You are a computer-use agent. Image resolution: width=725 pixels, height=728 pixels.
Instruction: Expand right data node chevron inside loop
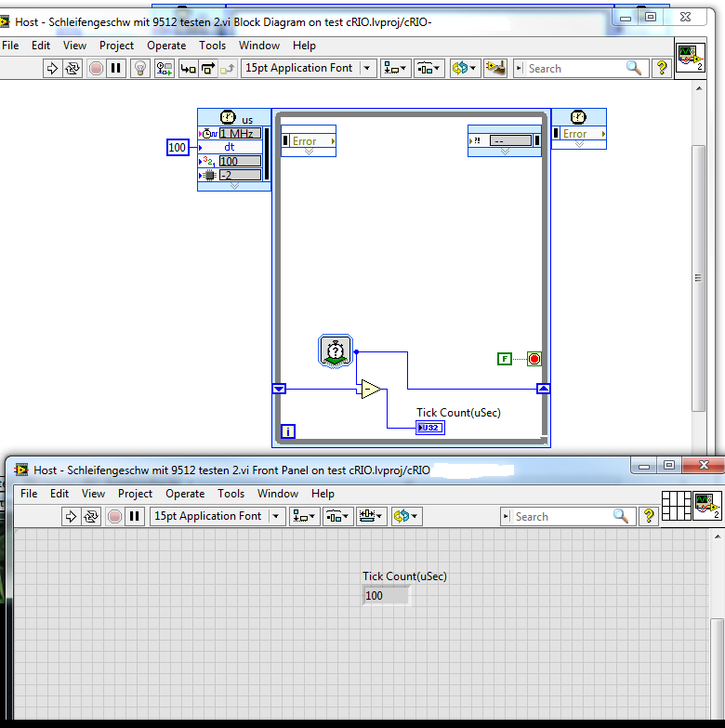click(x=505, y=152)
